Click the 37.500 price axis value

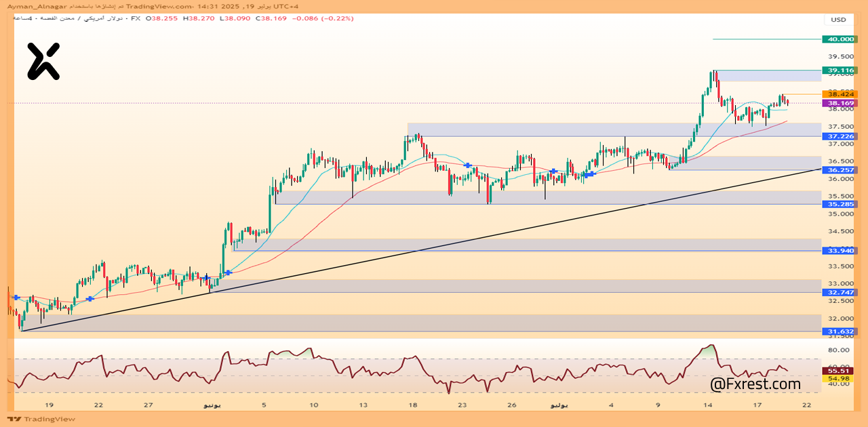pos(840,127)
